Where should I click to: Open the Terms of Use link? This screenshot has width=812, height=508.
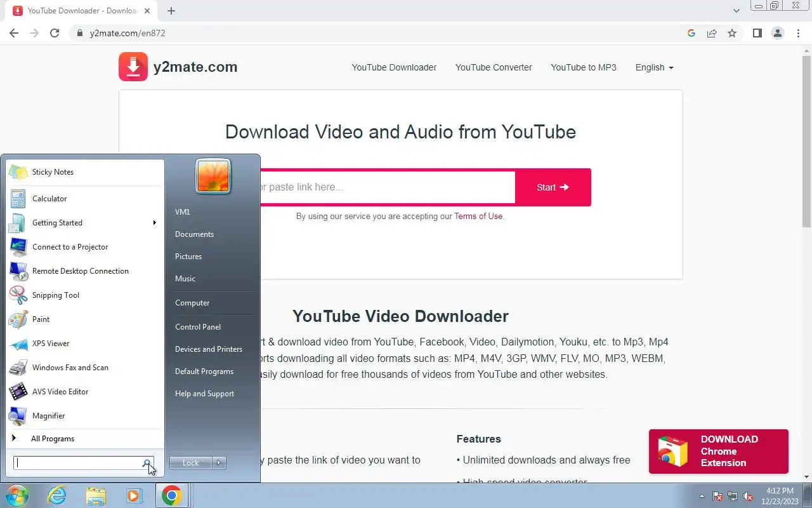478,216
